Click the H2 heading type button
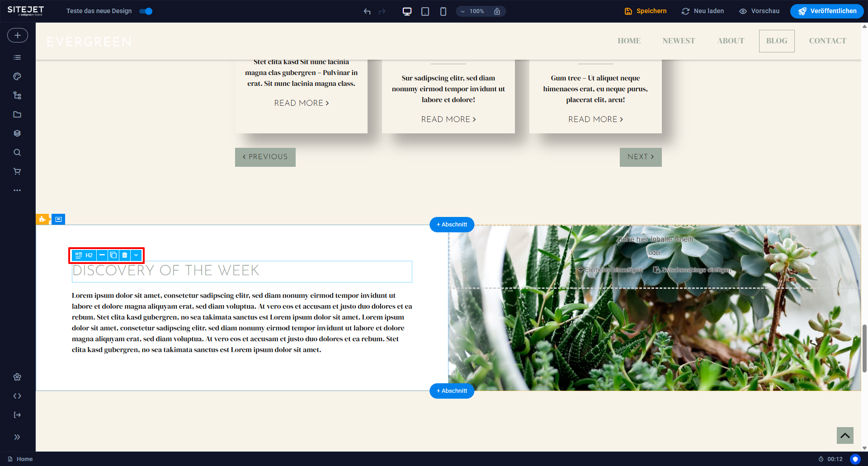This screenshot has height=466, width=868. [84, 255]
